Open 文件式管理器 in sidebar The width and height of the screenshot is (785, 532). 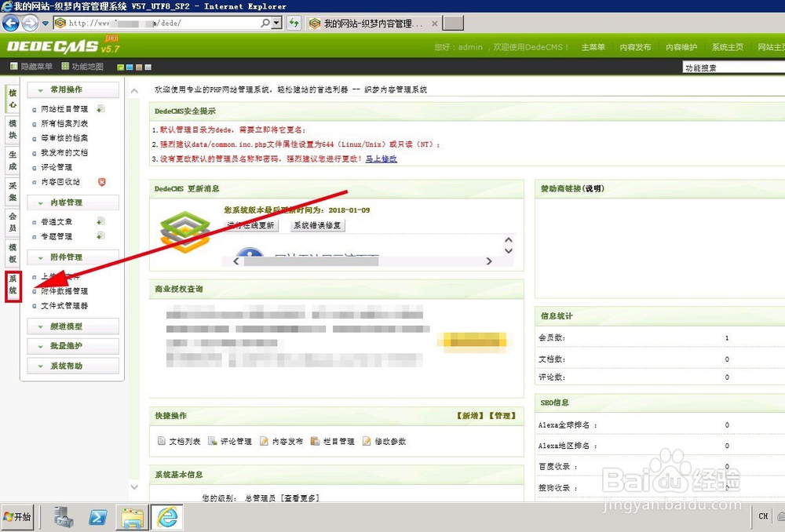[64, 306]
